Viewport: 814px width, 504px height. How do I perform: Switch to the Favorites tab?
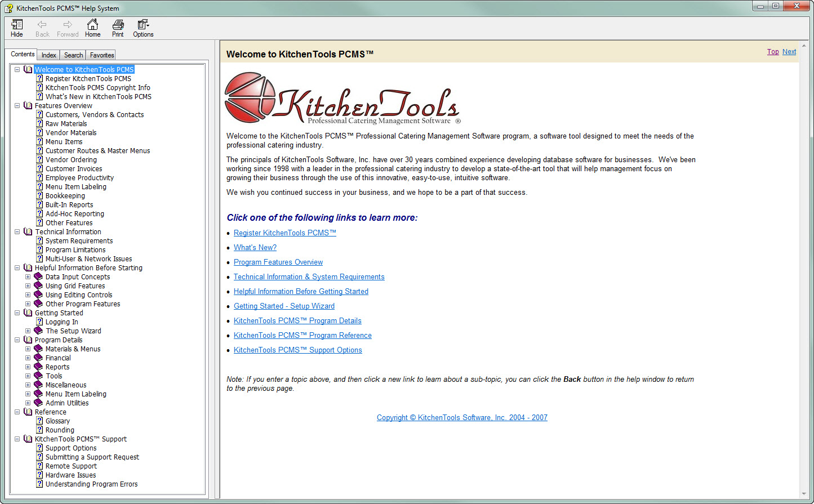102,55
